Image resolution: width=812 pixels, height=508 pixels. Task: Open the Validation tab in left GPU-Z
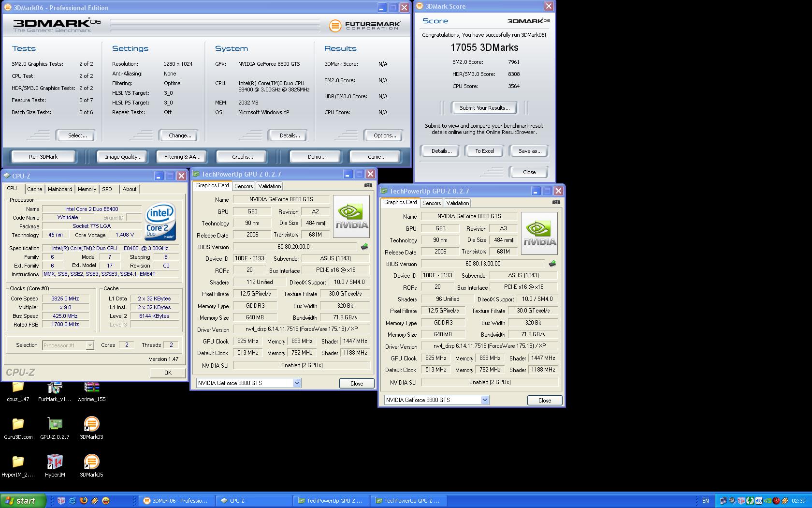pos(270,186)
